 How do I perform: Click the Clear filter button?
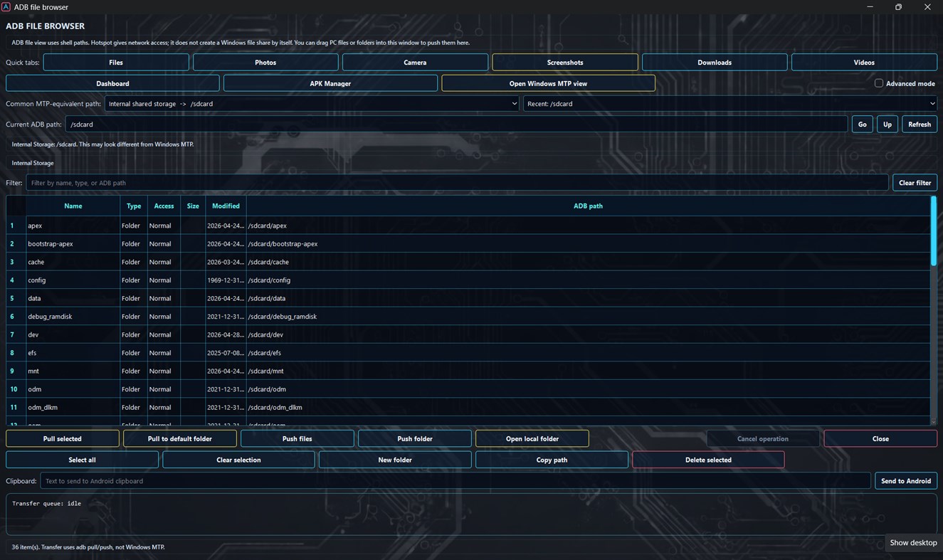915,183
